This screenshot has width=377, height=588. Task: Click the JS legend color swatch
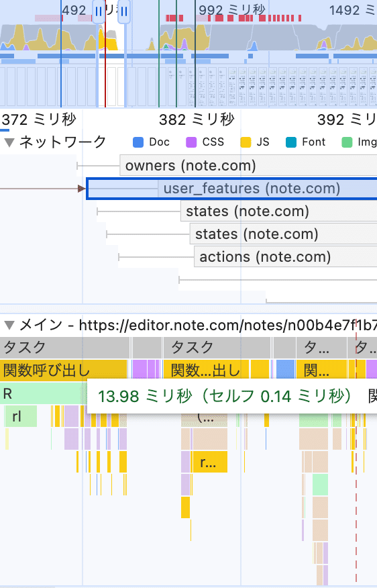point(246,142)
